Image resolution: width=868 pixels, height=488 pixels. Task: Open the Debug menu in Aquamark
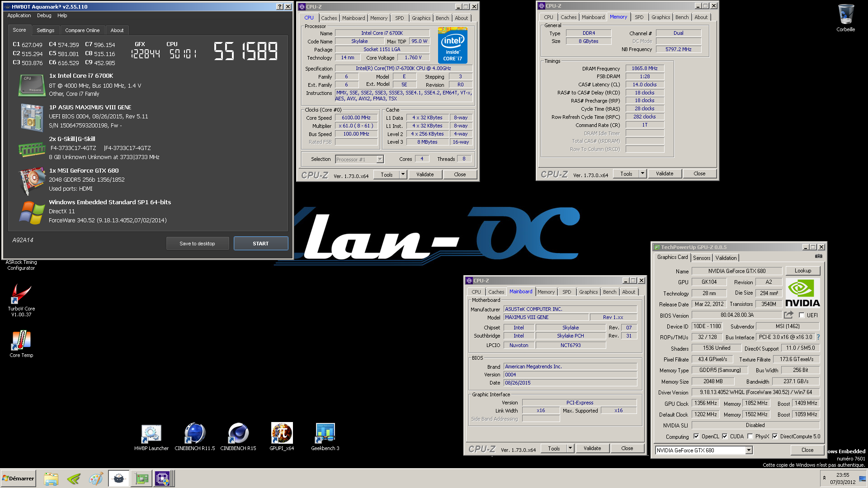coord(44,15)
